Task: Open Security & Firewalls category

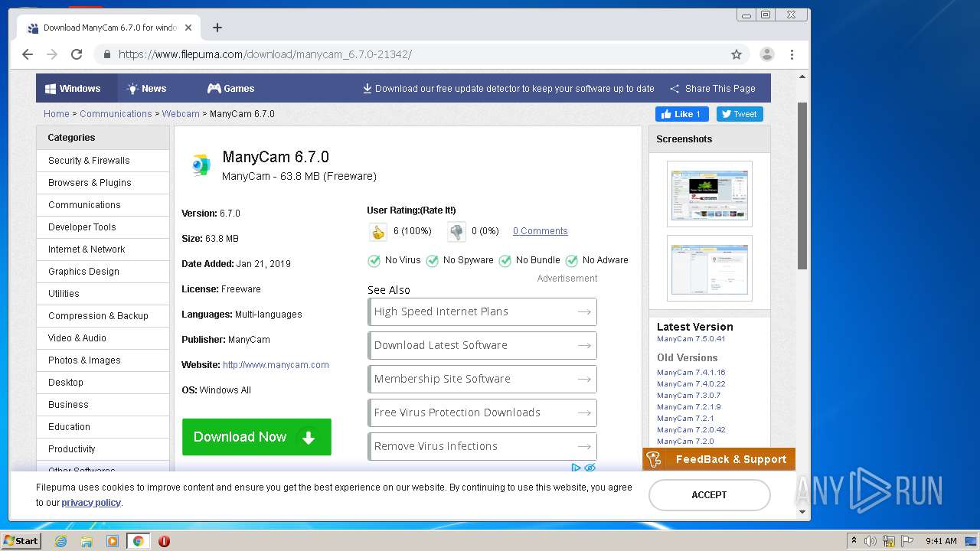Action: point(103,161)
